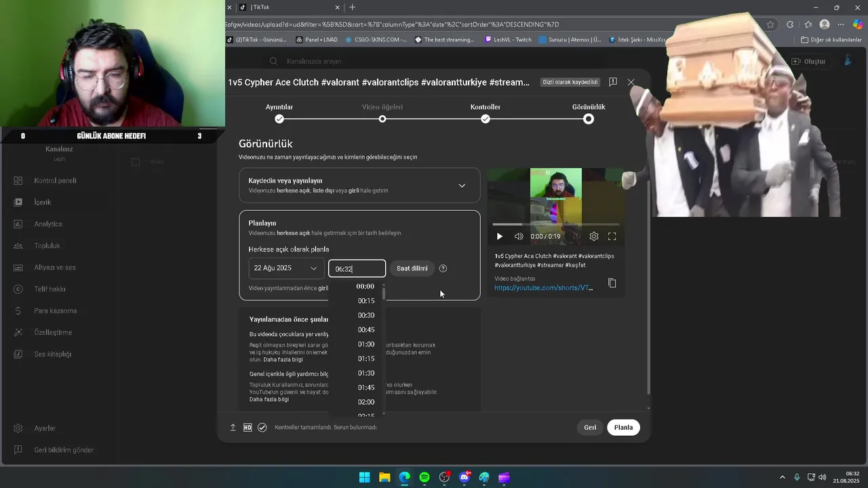Click the dialog's vertical scrollbar
Screen dimensions: 868x488
tap(649, 288)
